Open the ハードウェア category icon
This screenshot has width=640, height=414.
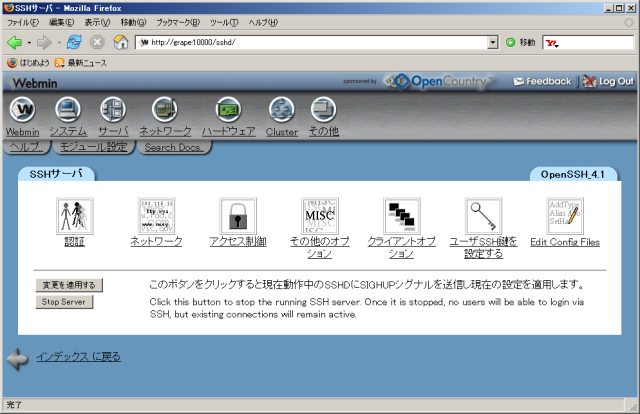(x=228, y=109)
